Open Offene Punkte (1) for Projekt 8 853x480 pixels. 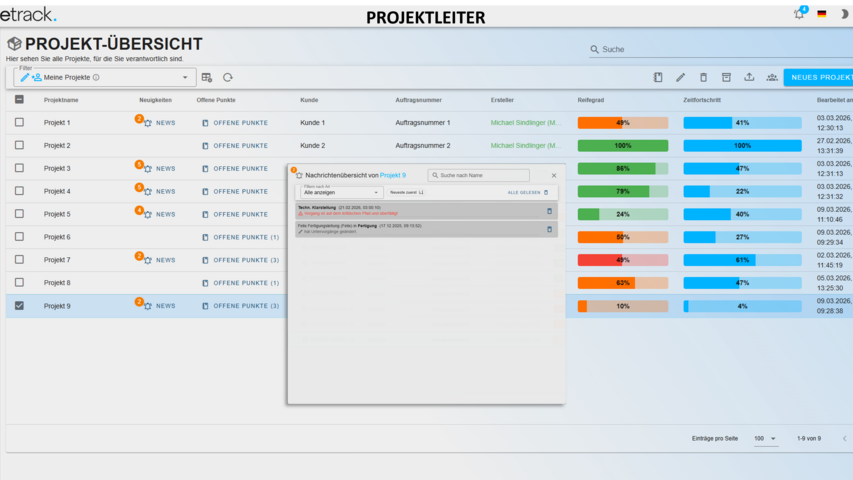click(240, 283)
